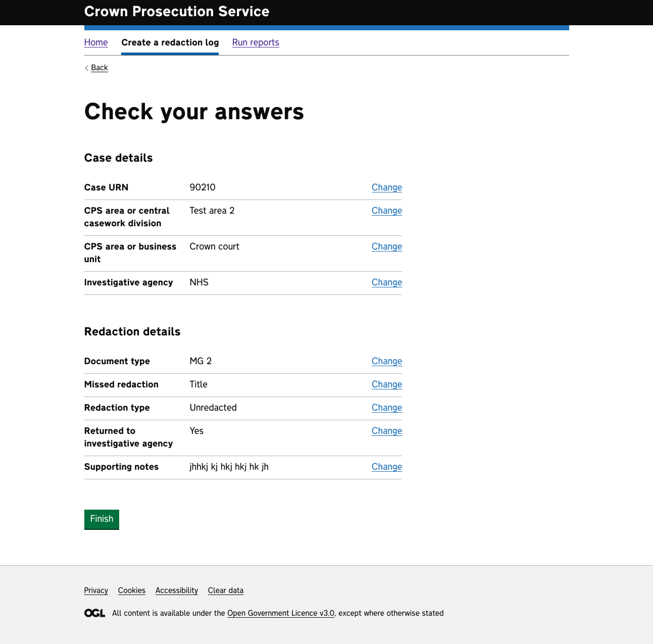This screenshot has height=644, width=653.
Task: Open the Run reports navigation link
Action: coord(256,42)
